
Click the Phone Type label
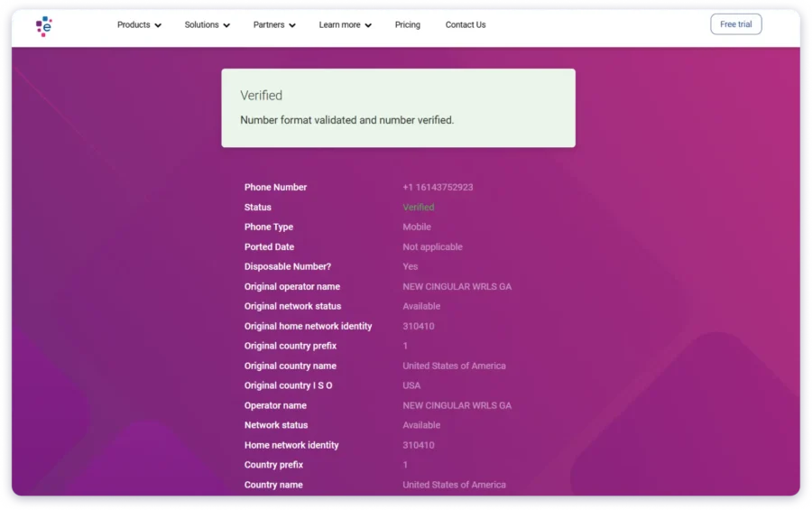pos(269,227)
